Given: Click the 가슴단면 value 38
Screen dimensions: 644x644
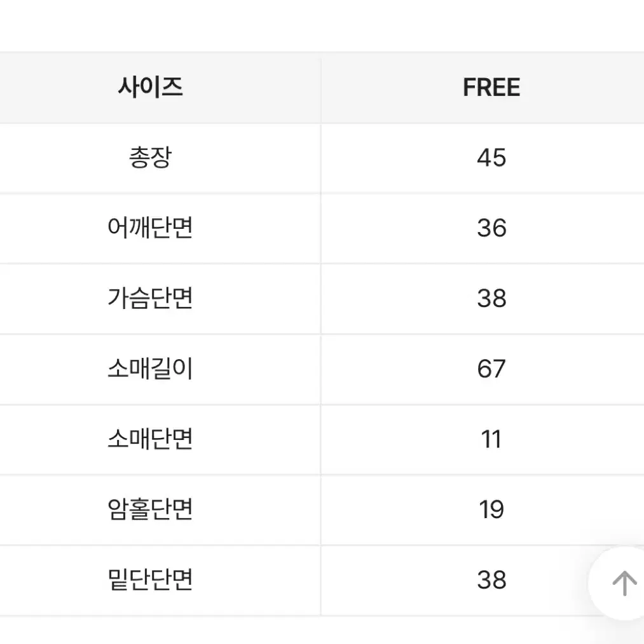Looking at the screenshot, I should pos(491,298).
